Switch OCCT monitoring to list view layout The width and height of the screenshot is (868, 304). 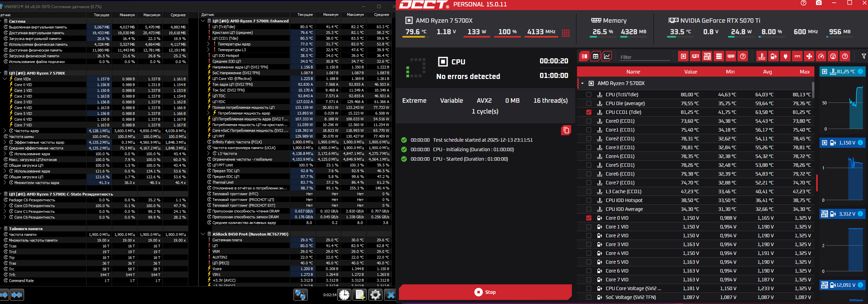(584, 56)
